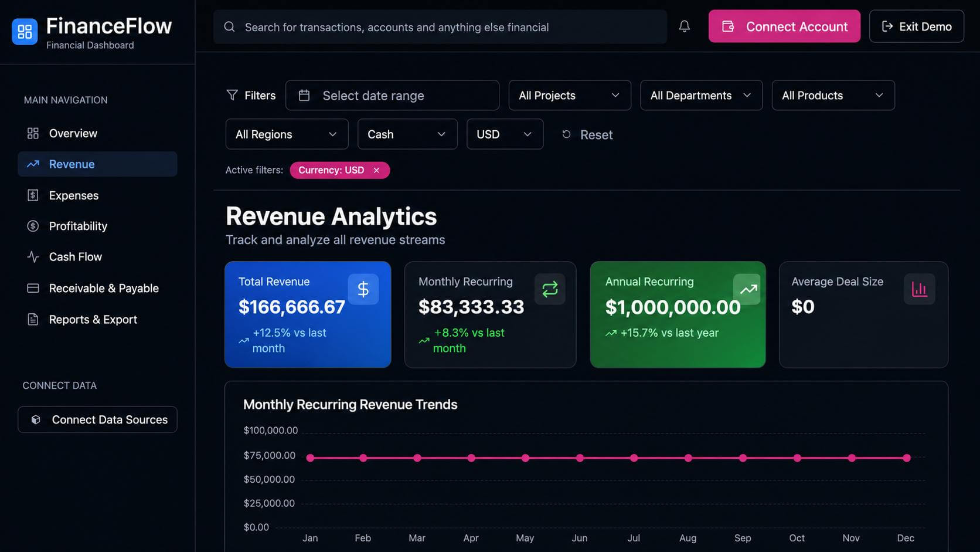Click the recurring arrows icon on Monthly Recurring
Image resolution: width=980 pixels, height=552 pixels.
pos(550,289)
